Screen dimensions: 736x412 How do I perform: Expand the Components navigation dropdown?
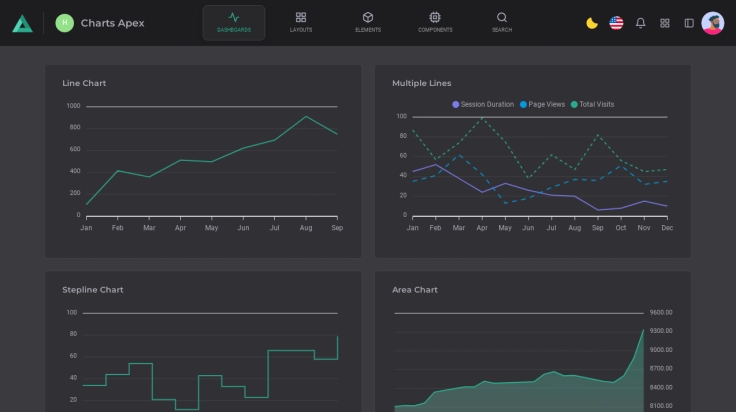click(x=435, y=23)
